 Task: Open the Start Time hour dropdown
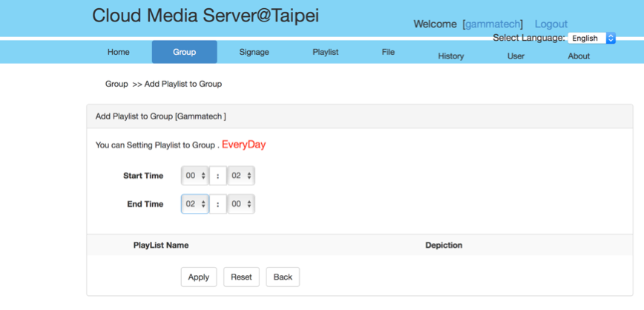(195, 176)
